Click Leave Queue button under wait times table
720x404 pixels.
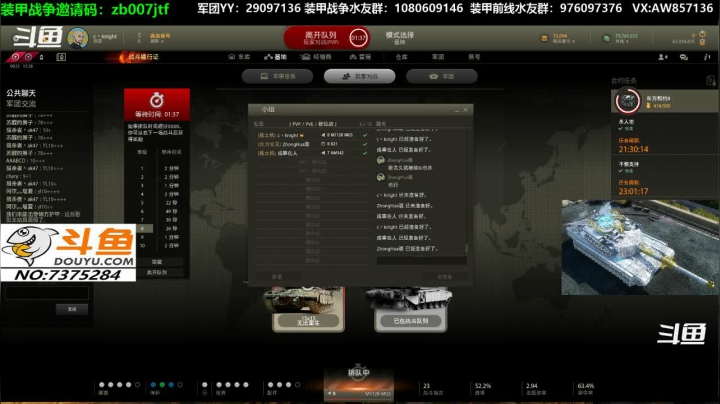[x=157, y=272]
